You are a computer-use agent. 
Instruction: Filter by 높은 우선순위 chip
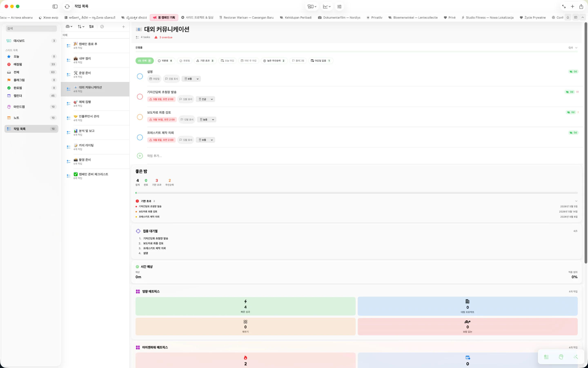[274, 61]
